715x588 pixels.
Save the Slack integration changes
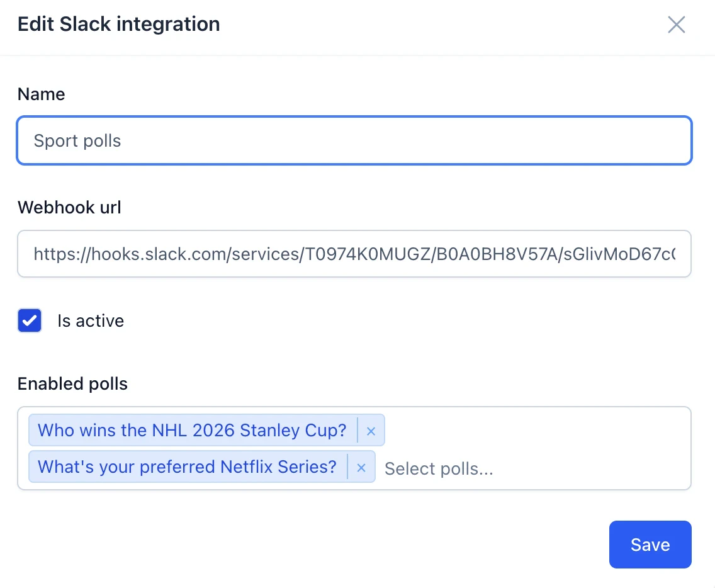coord(650,545)
